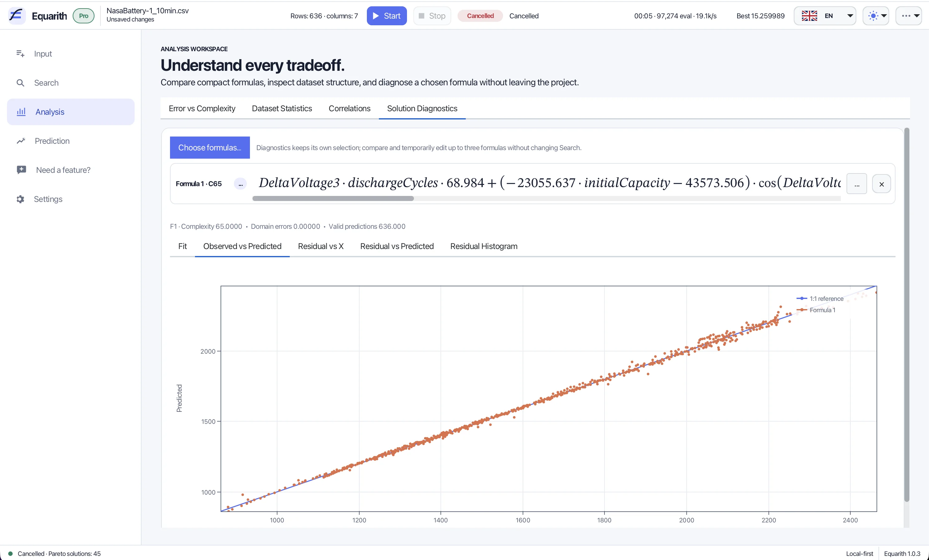Click the Unsaved changes label

click(x=130, y=20)
